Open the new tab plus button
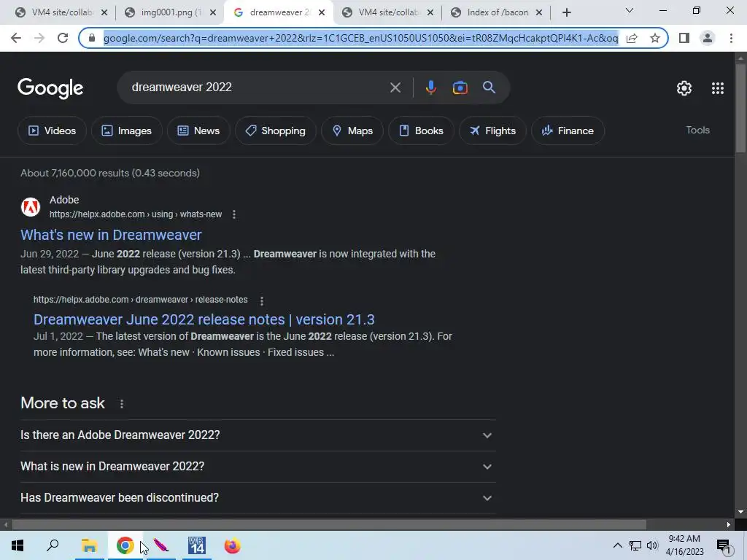Screen dimensions: 747x560 click(x=566, y=13)
